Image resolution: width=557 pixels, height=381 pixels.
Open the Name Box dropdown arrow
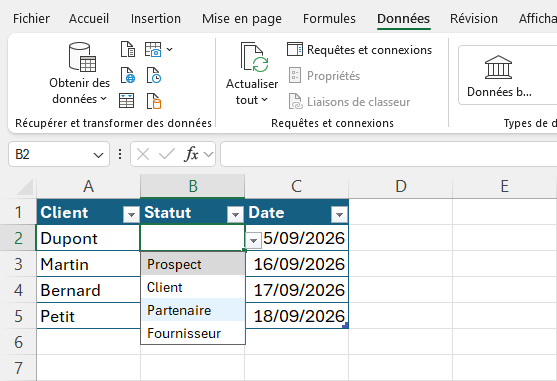point(98,155)
